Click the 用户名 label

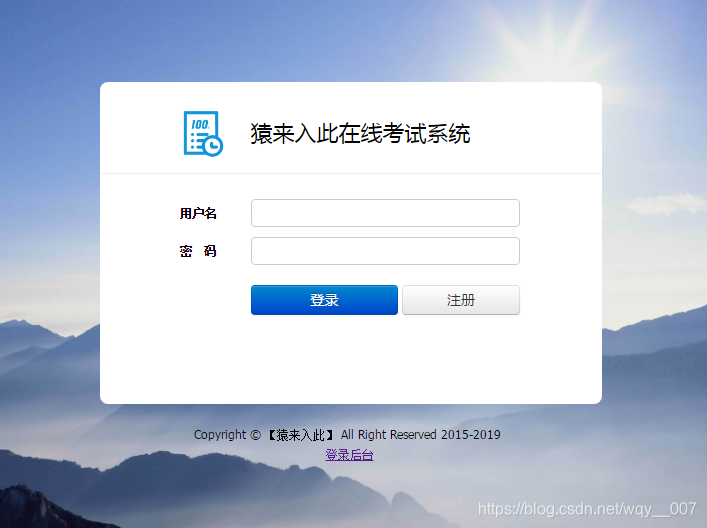click(x=198, y=213)
